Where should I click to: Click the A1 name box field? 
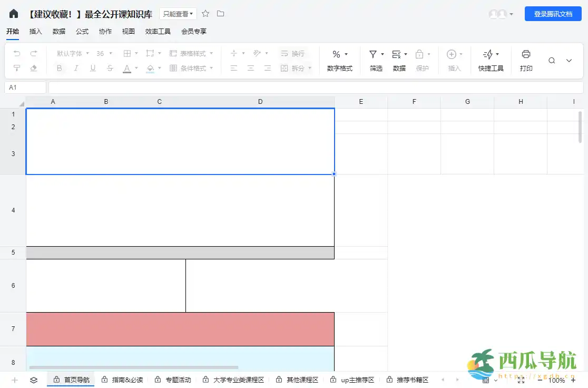point(25,87)
